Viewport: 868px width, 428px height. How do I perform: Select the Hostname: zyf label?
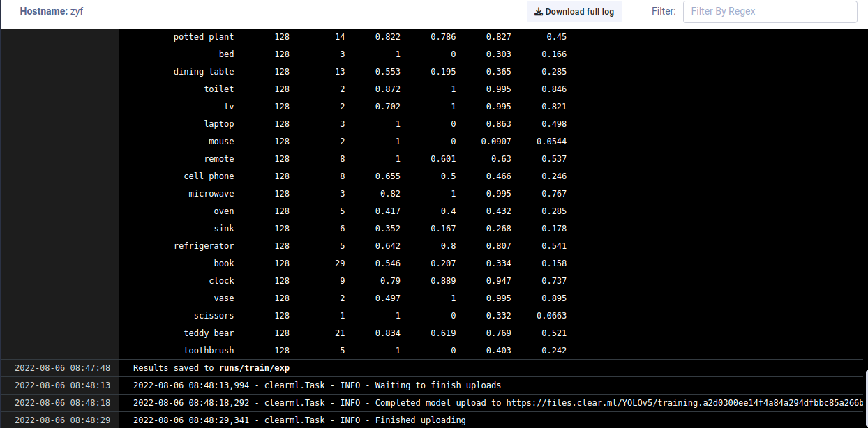(x=50, y=12)
